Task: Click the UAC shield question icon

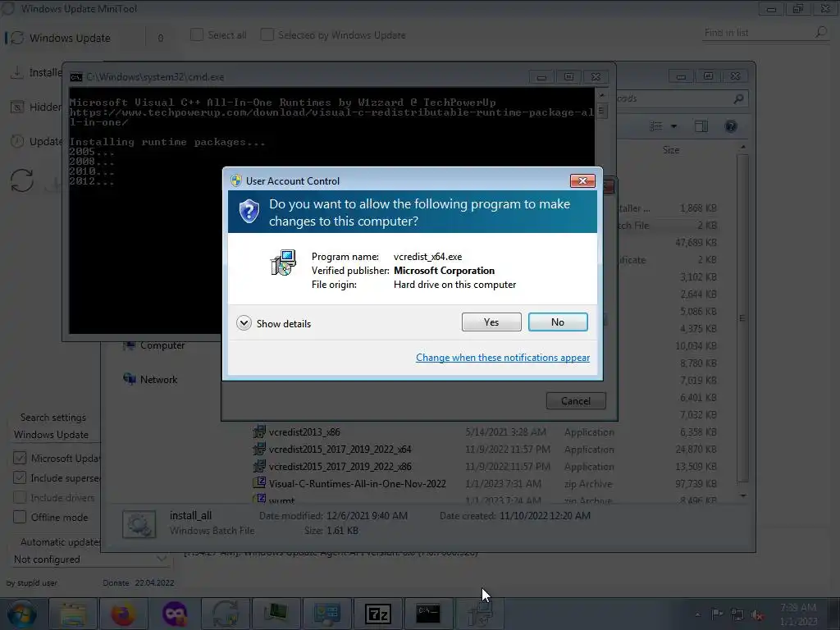Action: [x=249, y=211]
